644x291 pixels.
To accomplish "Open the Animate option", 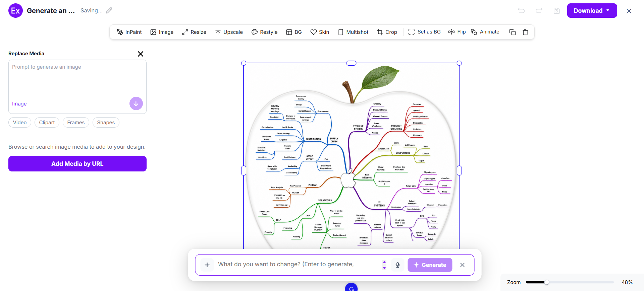I will 485,32.
